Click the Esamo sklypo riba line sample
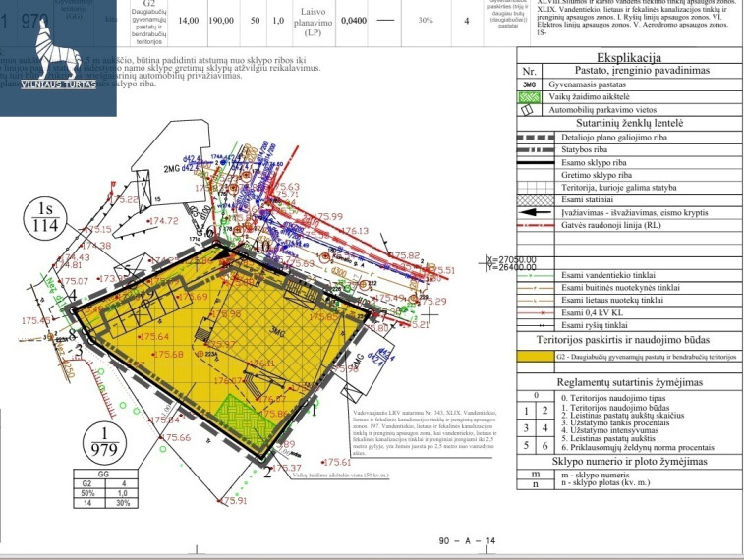Screen dimensions: 744x560 tap(536, 163)
